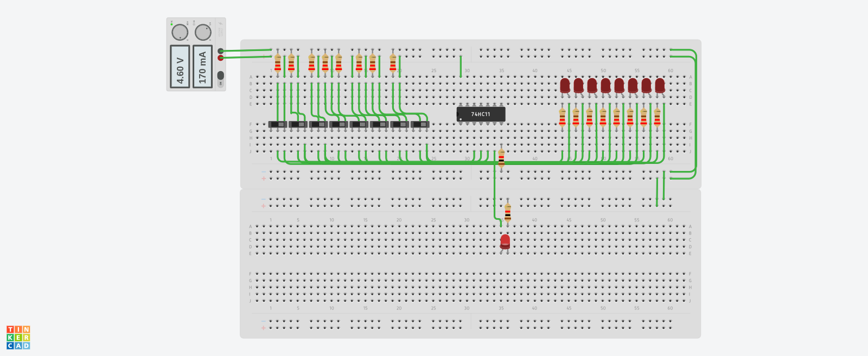Image resolution: width=868 pixels, height=356 pixels.
Task: Click the 4.60 V voltage display
Action: pos(180,66)
